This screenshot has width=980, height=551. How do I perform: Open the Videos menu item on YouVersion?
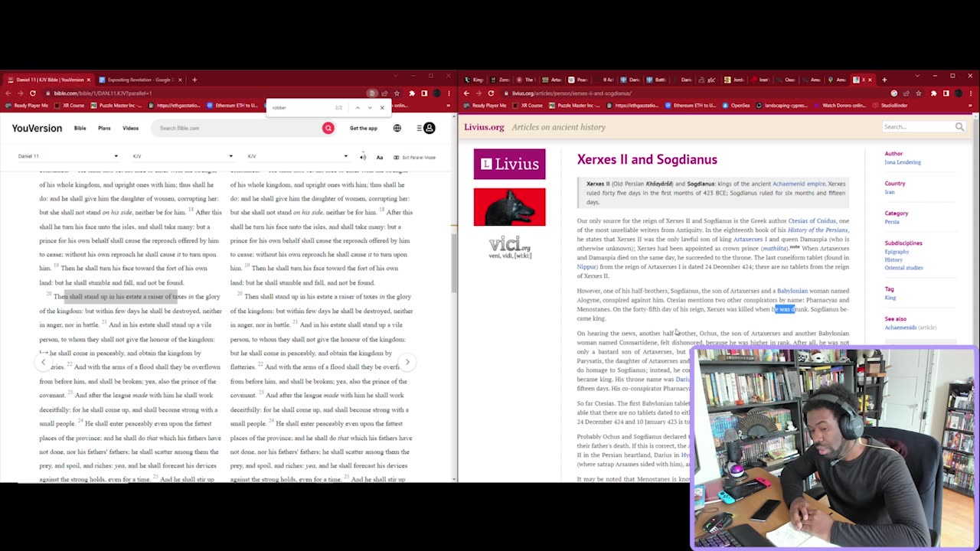[131, 128]
